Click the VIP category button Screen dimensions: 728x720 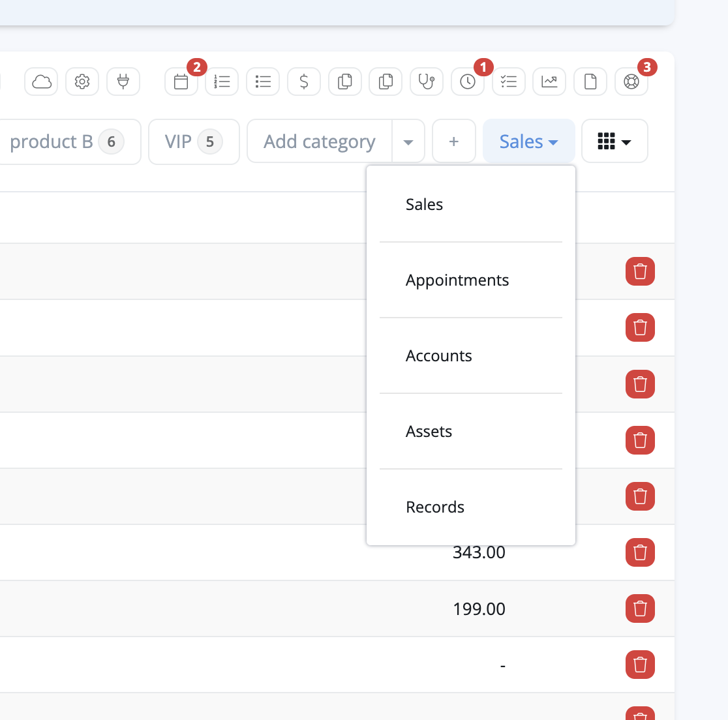(194, 142)
